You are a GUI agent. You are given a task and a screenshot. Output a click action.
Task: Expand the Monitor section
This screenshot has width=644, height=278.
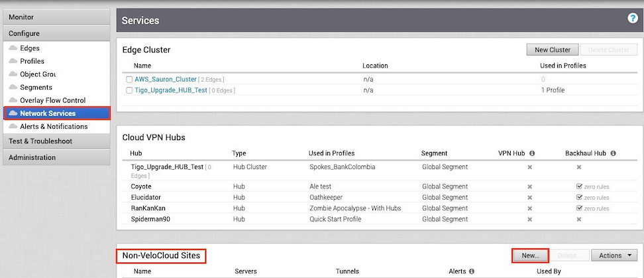(55, 17)
